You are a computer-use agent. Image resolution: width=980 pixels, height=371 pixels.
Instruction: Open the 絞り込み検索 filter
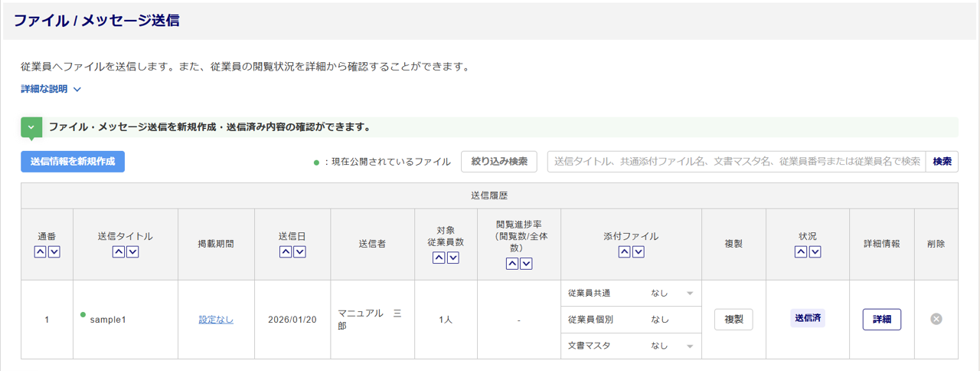click(x=499, y=162)
